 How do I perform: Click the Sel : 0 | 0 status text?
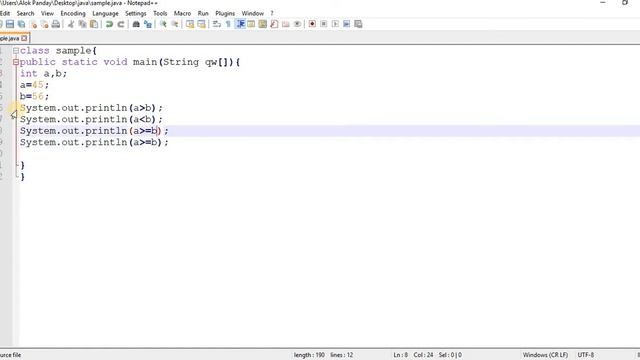(450, 355)
